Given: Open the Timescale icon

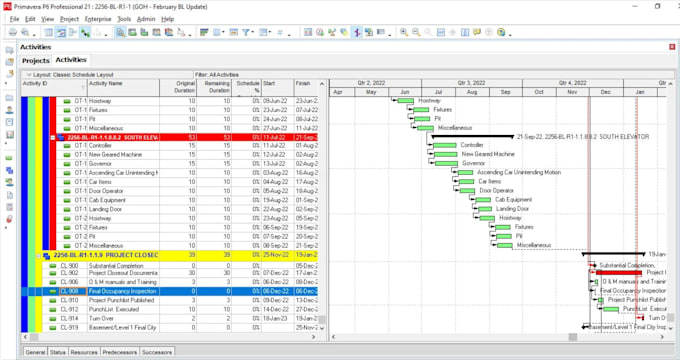Looking at the screenshot, I should 233,33.
